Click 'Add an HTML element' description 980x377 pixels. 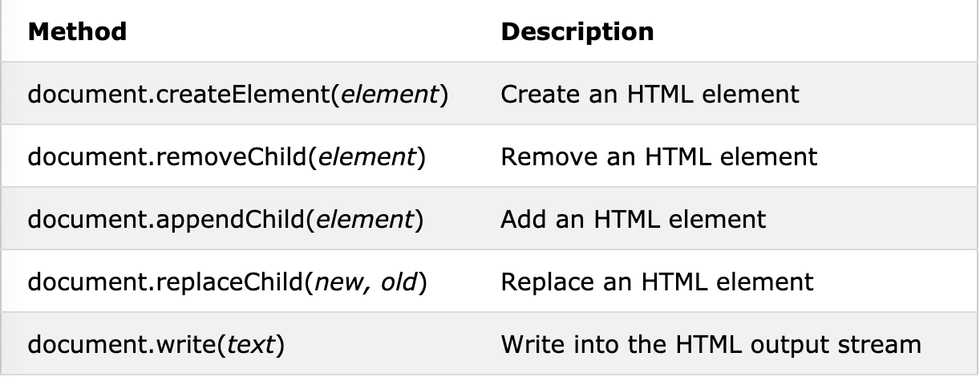[633, 219]
